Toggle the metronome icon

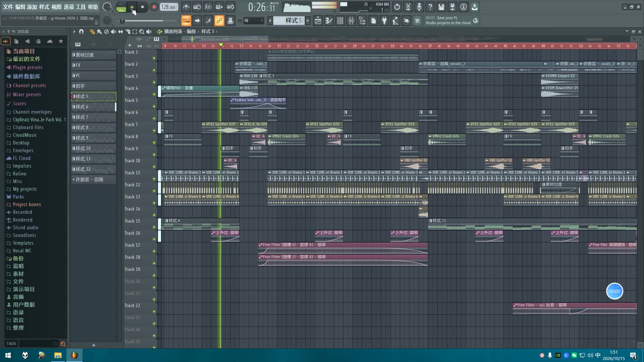(x=186, y=7)
